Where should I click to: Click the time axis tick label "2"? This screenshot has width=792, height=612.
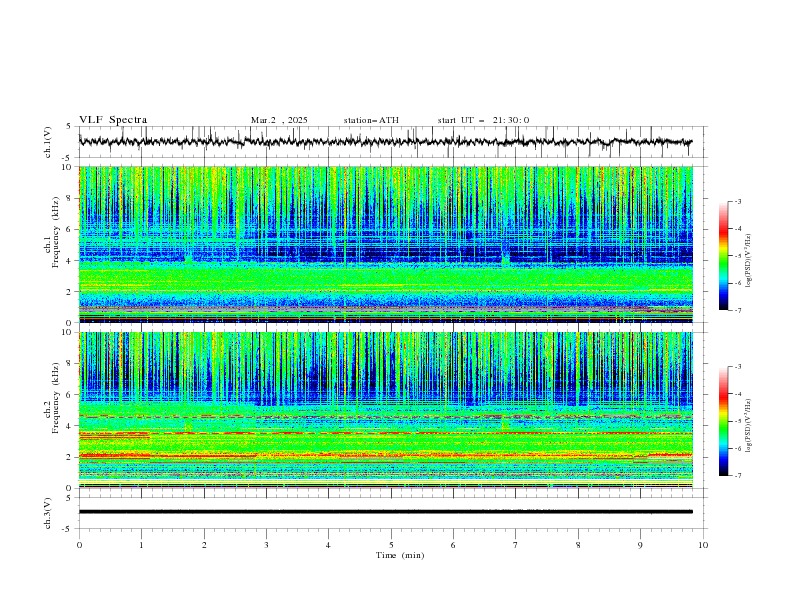[204, 545]
